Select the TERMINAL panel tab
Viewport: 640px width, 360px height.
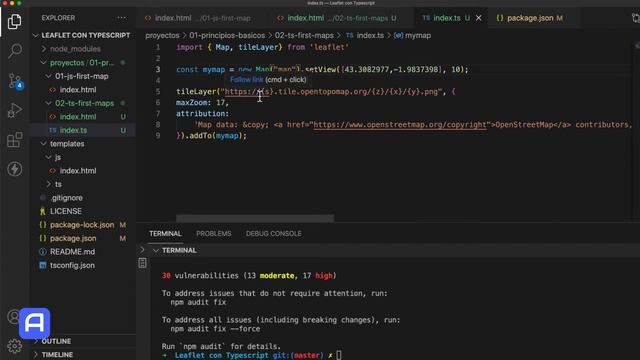pos(165,233)
